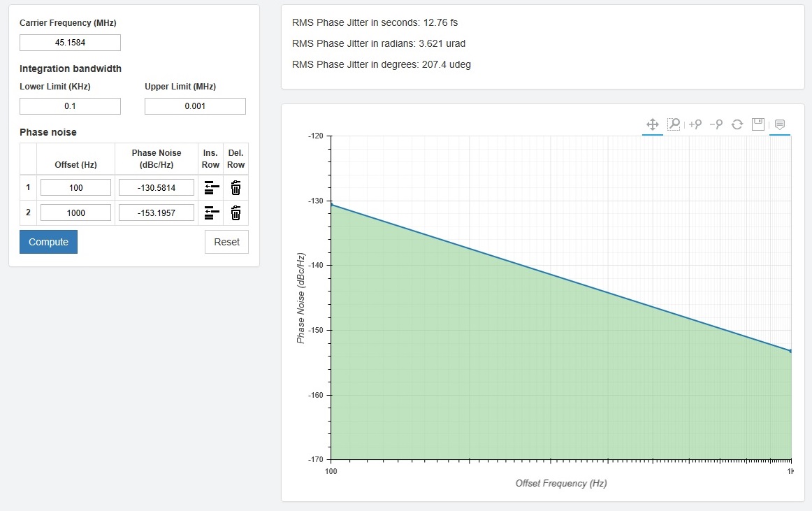
Task: Select the row 2 Offset field with 1000
Action: point(75,213)
